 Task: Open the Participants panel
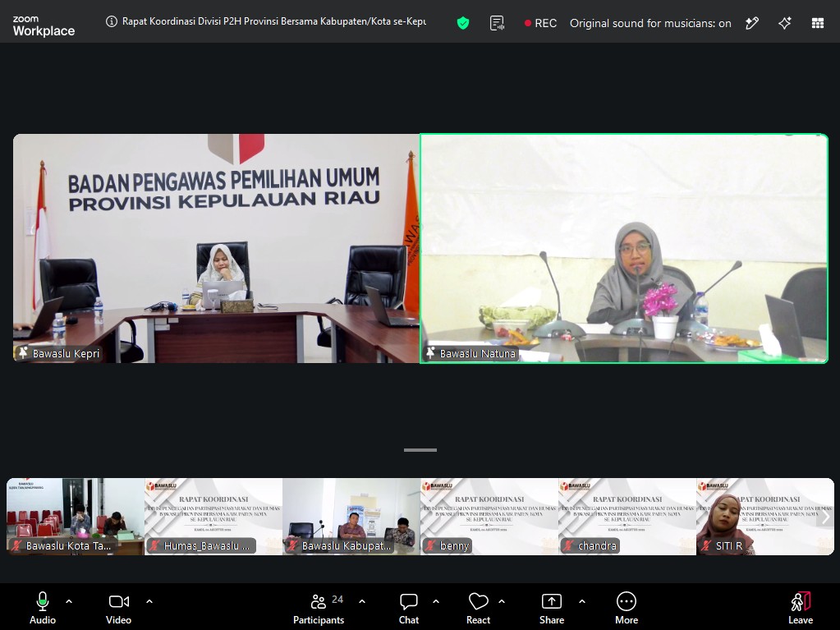coord(319,608)
